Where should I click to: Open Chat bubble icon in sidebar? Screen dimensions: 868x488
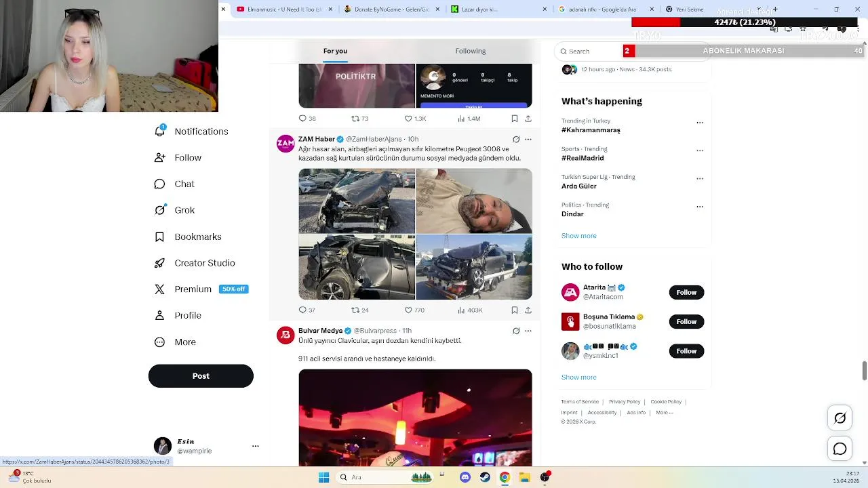tap(159, 184)
